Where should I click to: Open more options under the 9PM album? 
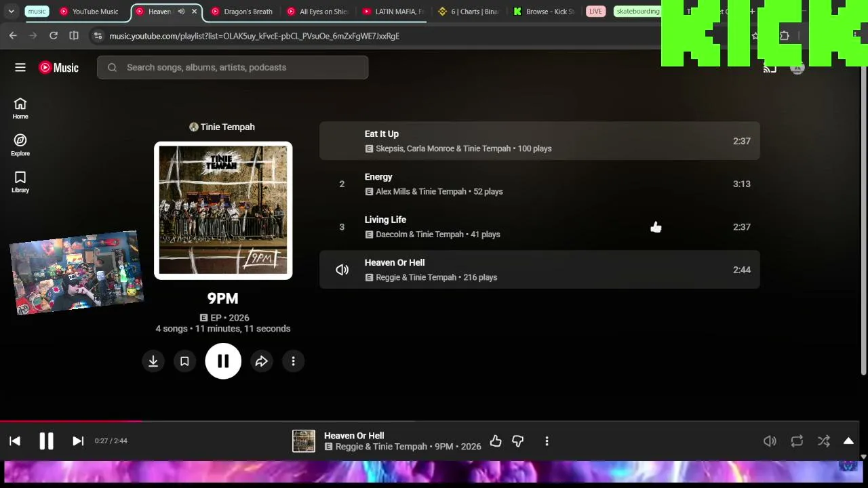tap(293, 361)
